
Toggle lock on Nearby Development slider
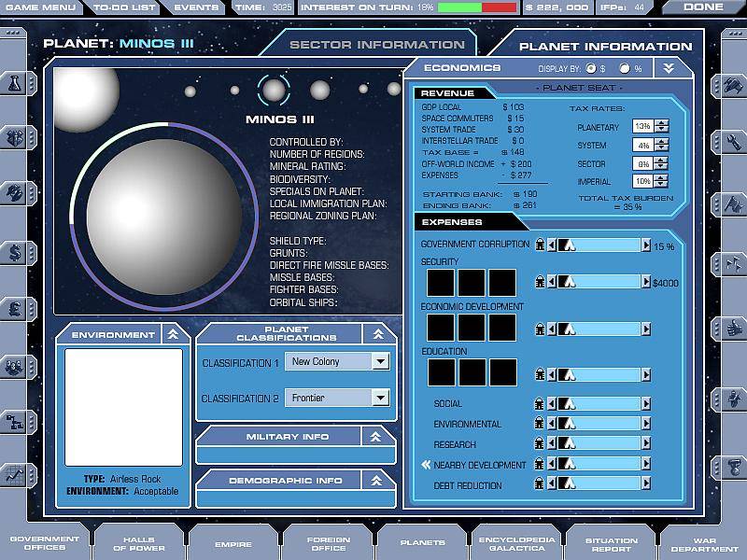pyautogui.click(x=540, y=463)
